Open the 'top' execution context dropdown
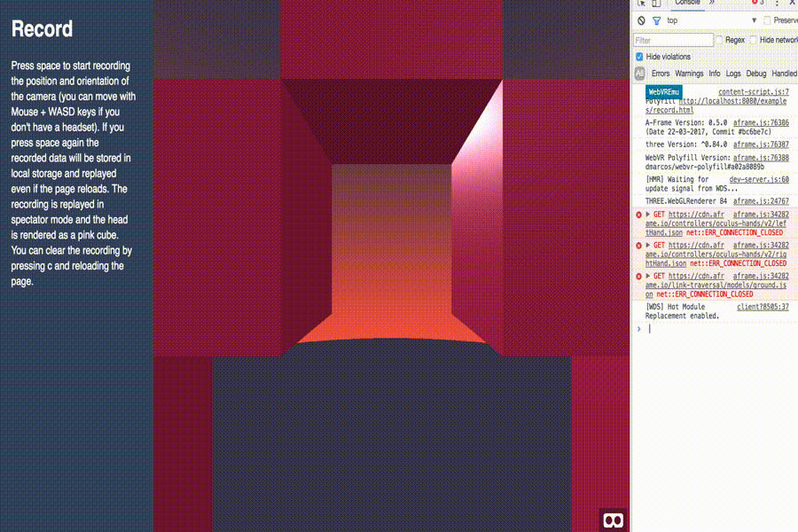 point(711,21)
